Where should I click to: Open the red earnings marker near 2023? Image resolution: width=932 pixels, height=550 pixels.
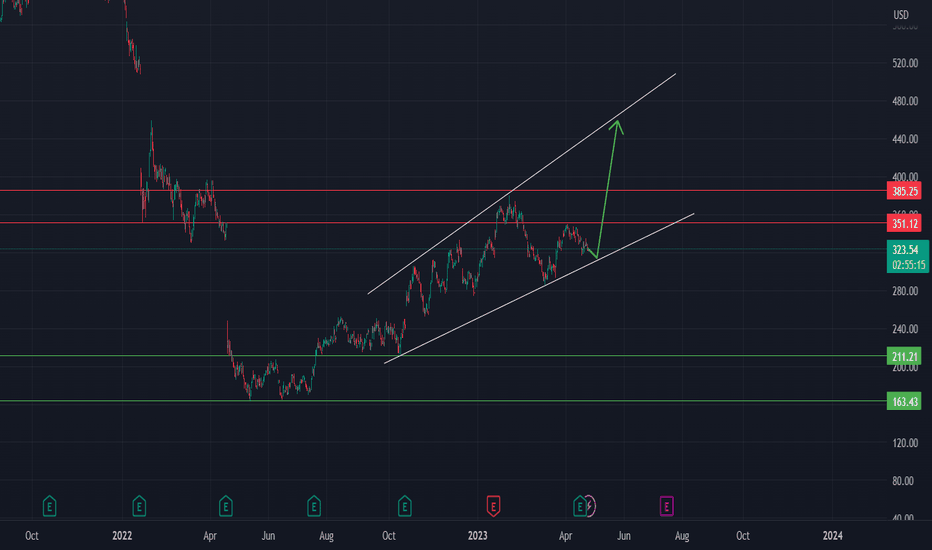[493, 506]
